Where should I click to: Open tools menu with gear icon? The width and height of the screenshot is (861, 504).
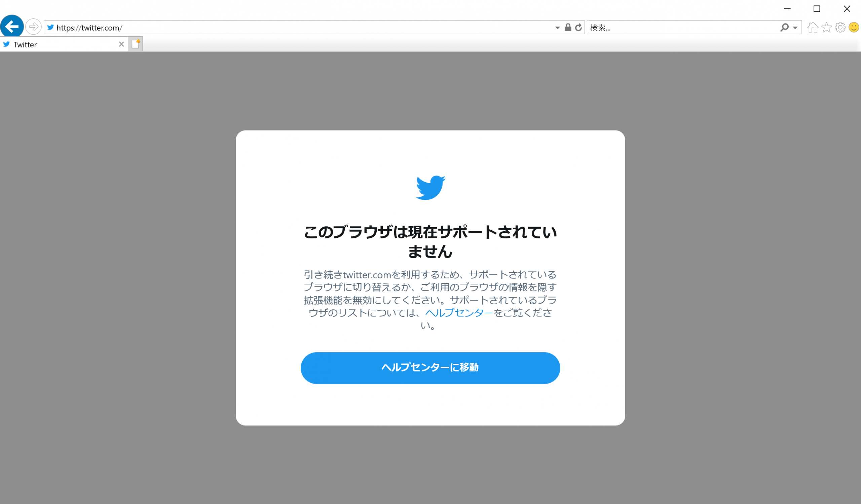(840, 27)
